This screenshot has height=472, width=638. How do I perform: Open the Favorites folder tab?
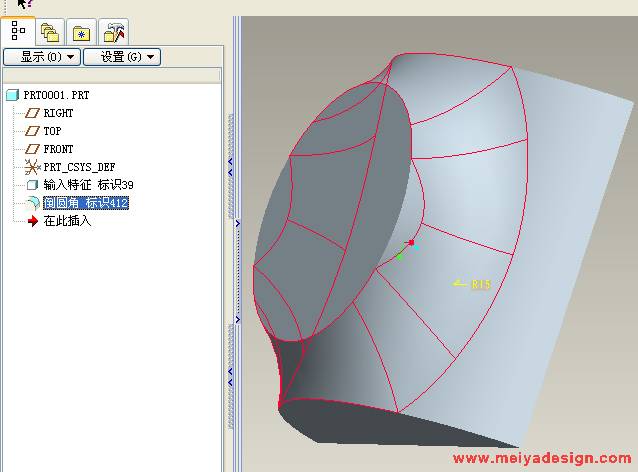point(82,32)
